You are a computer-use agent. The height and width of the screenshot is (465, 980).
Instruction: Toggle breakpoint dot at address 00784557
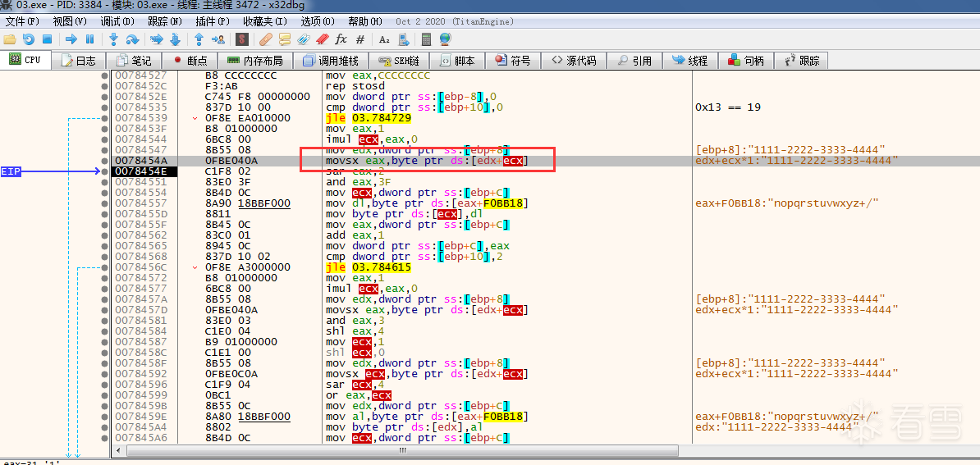tap(104, 203)
